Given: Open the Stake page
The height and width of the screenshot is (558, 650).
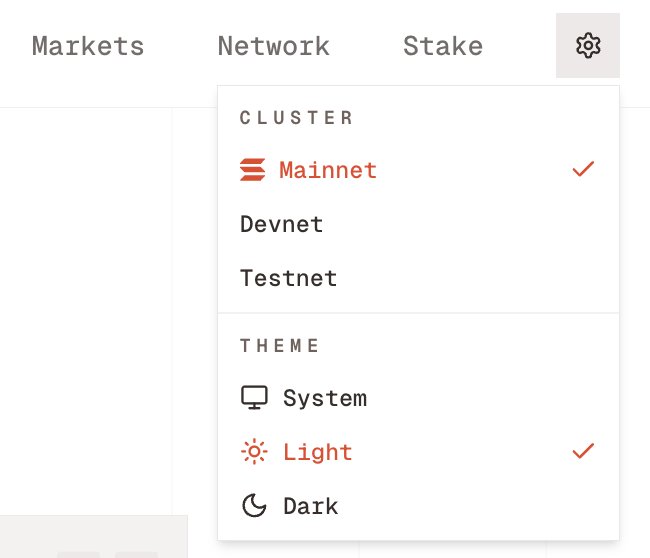Looking at the screenshot, I should tap(443, 46).
